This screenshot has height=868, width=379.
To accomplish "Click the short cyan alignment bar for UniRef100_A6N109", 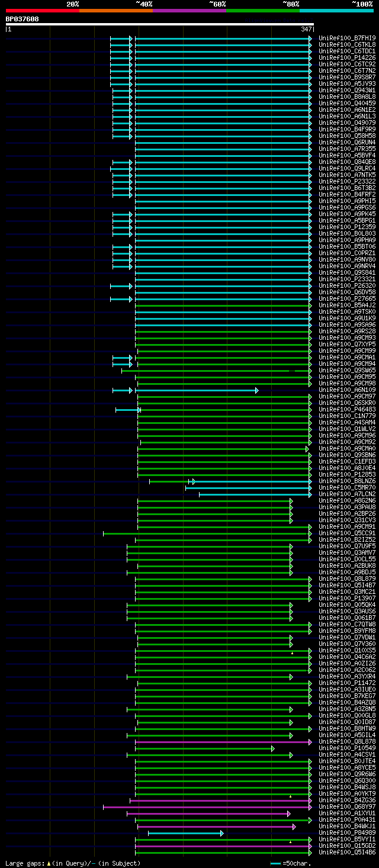I will click(123, 390).
